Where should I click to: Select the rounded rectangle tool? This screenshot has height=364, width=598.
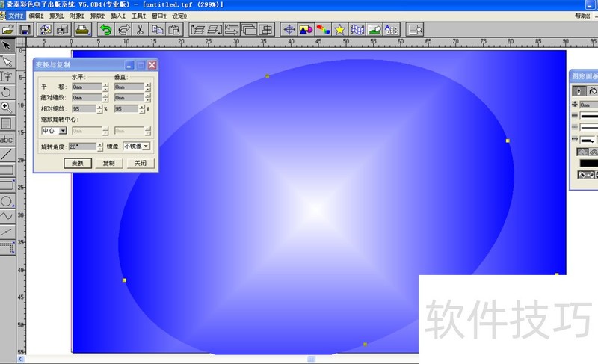pos(7,185)
